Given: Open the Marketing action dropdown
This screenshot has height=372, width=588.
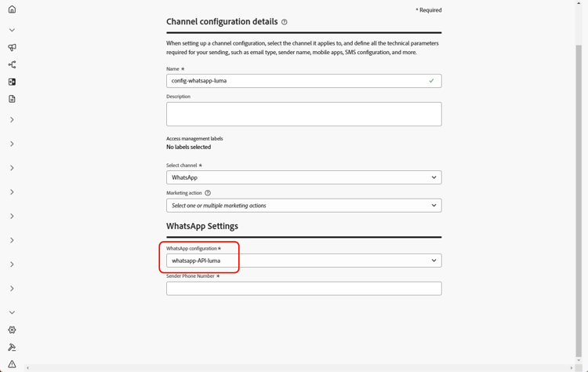Looking at the screenshot, I should [x=303, y=206].
